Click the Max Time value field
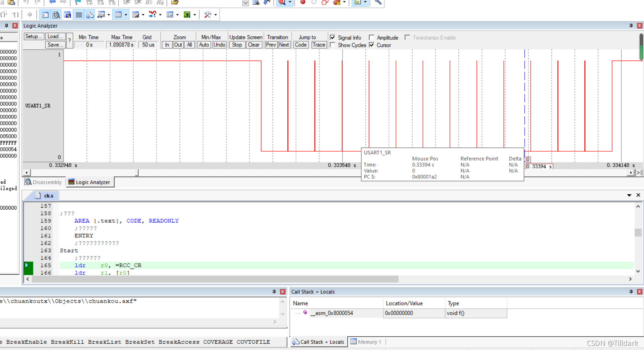 (x=121, y=45)
